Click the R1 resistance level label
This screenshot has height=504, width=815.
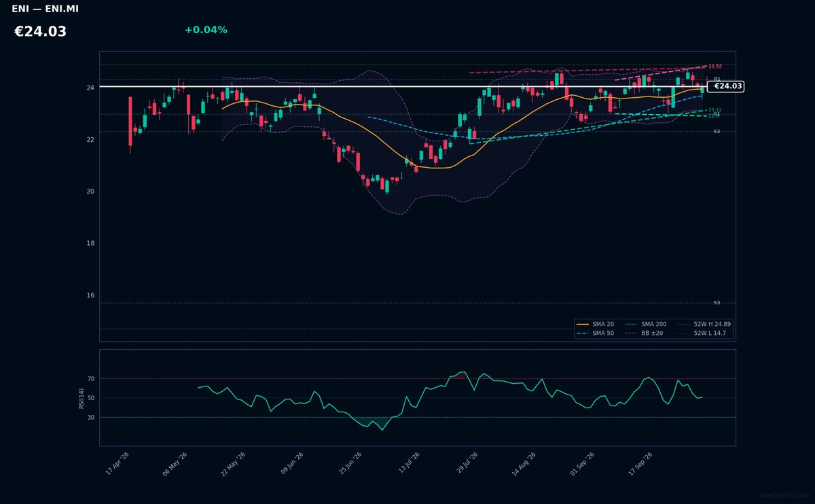[x=717, y=79]
